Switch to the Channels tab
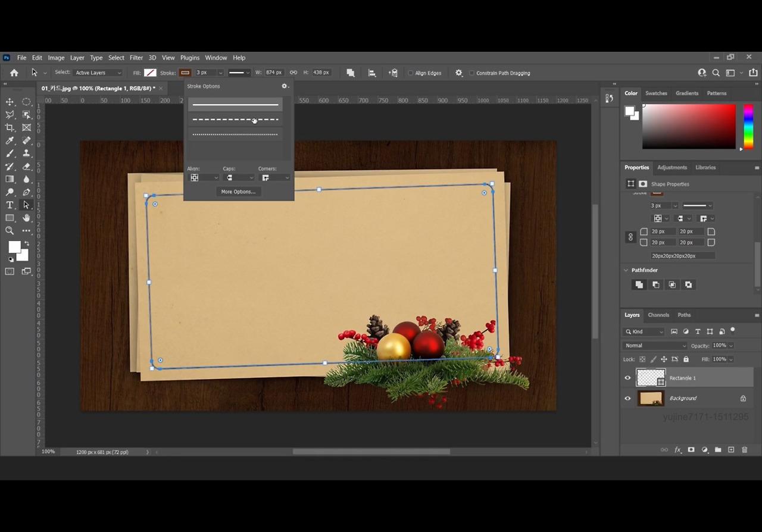The image size is (762, 532). tap(658, 315)
